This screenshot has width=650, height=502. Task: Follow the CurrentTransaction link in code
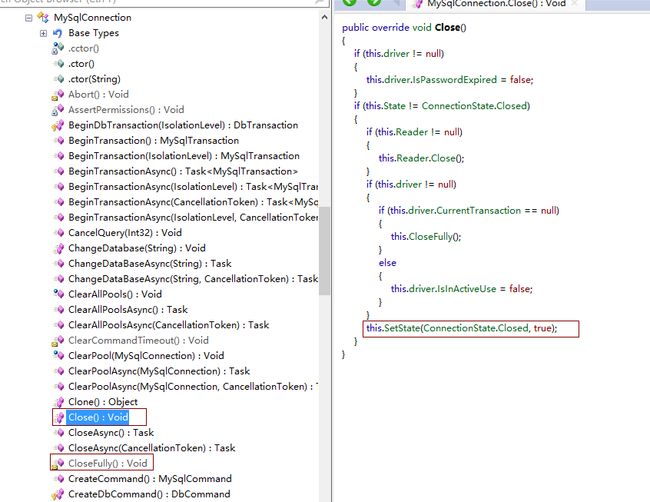[x=478, y=211]
